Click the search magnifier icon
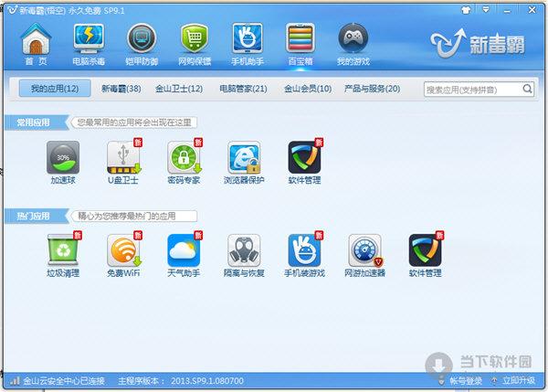This screenshot has height=392, width=548. coord(527,90)
